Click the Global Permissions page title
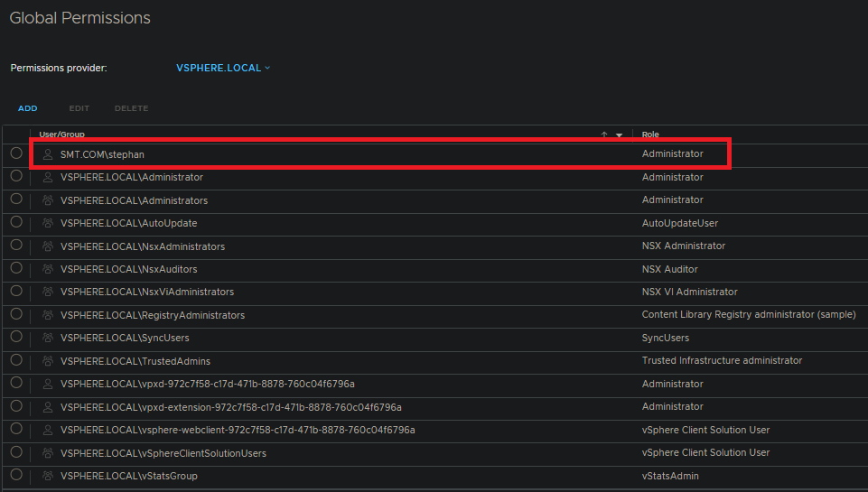The image size is (868, 492). (x=79, y=18)
